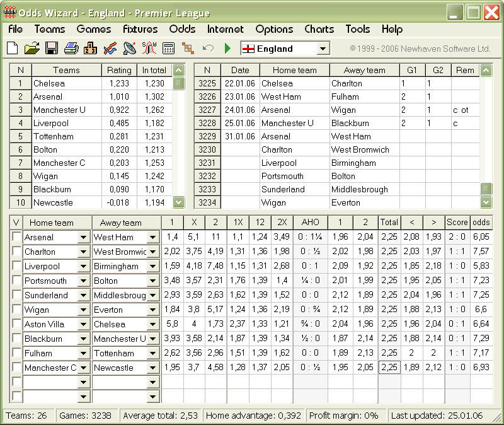The width and height of the screenshot is (504, 425).
Task: Select the Tottenham row in the teams list
Action: point(91,136)
